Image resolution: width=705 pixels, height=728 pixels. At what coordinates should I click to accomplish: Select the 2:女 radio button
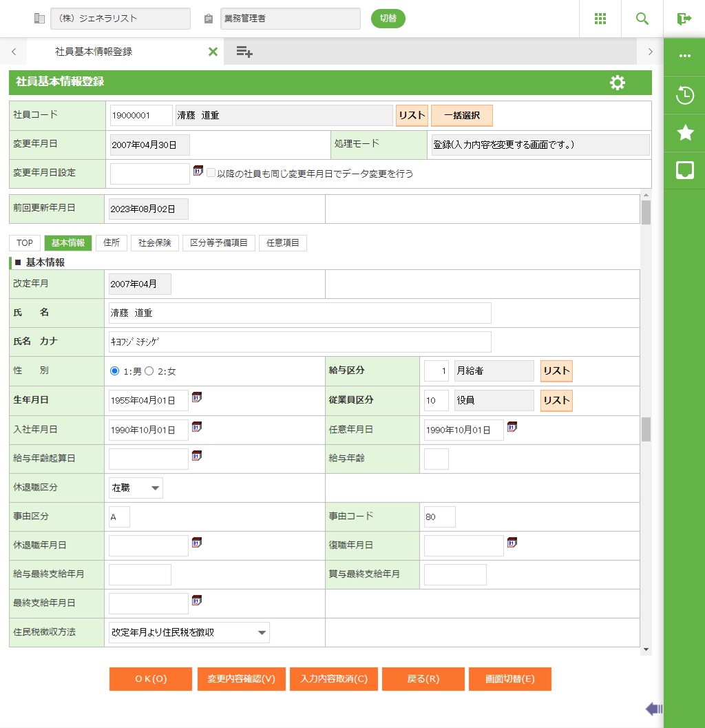click(x=149, y=371)
